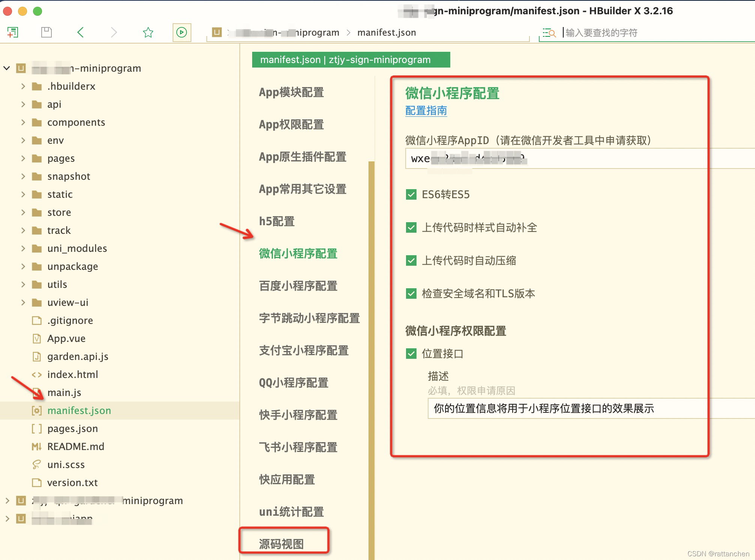This screenshot has height=560, width=755.
Task: Select the 微信小程序配置 section
Action: point(298,254)
